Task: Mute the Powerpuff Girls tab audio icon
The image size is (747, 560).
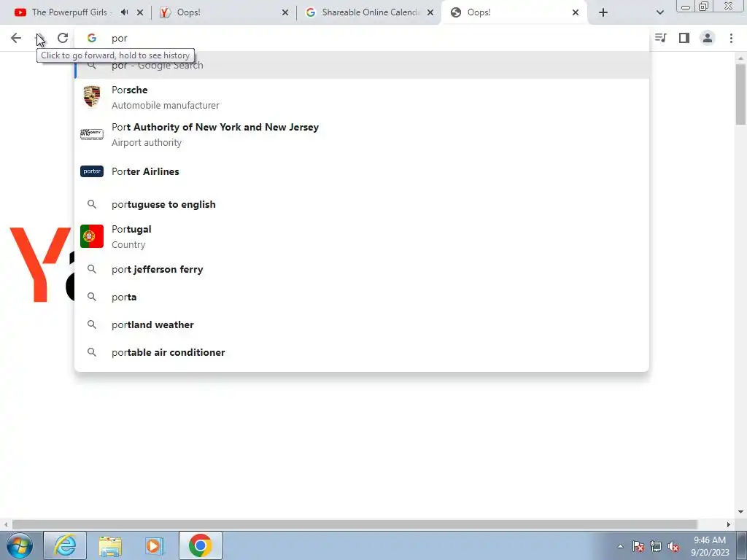Action: coord(125,12)
